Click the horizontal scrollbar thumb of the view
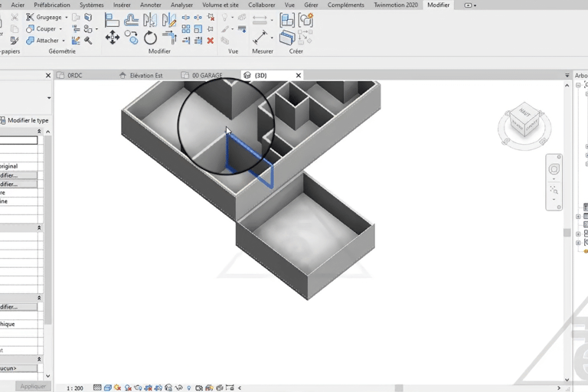588x392 pixels. click(399, 388)
